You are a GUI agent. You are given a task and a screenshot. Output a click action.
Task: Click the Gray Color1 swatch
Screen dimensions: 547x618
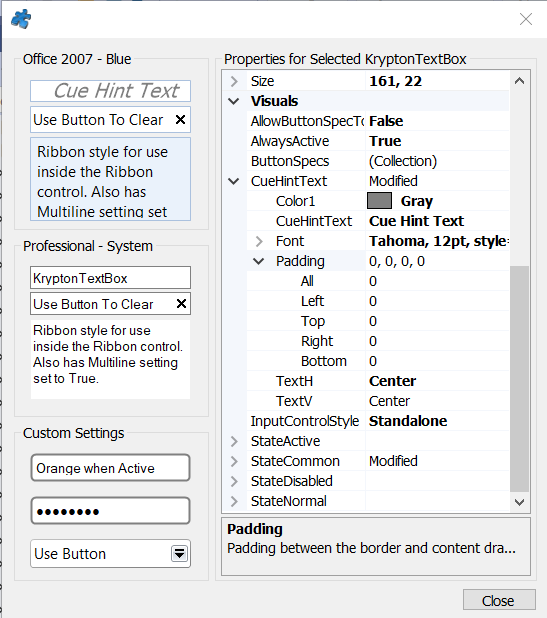point(380,201)
